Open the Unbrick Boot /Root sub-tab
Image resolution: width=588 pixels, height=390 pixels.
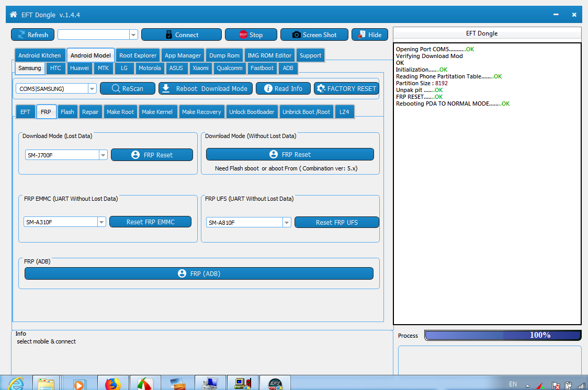click(x=307, y=112)
